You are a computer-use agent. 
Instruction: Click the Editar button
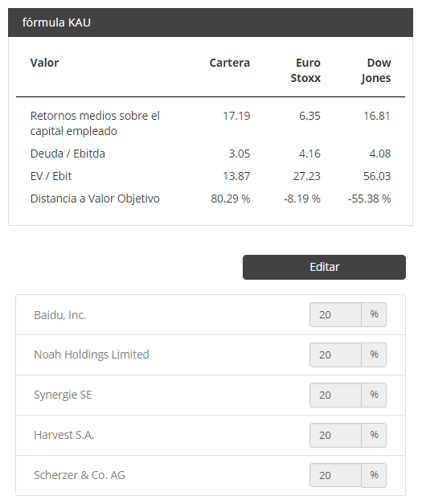pos(324,267)
